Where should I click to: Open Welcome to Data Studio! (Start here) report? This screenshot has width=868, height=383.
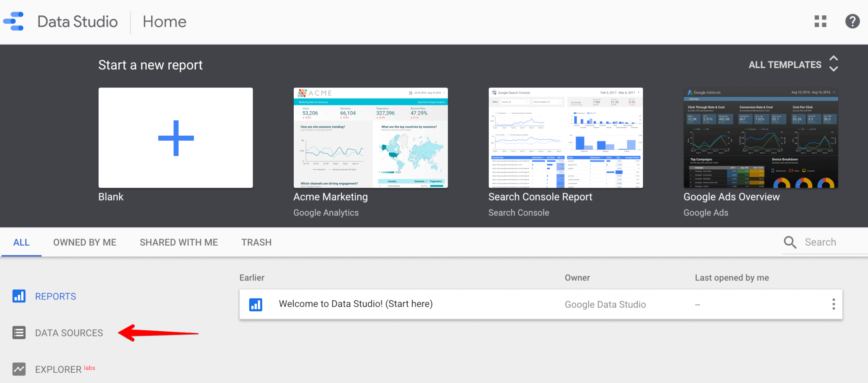pyautogui.click(x=541, y=304)
